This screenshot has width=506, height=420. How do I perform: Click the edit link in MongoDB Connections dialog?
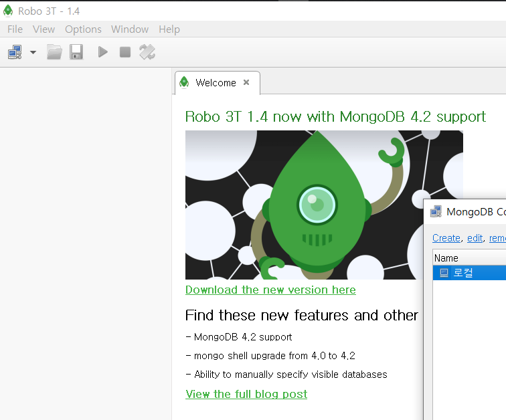475,238
